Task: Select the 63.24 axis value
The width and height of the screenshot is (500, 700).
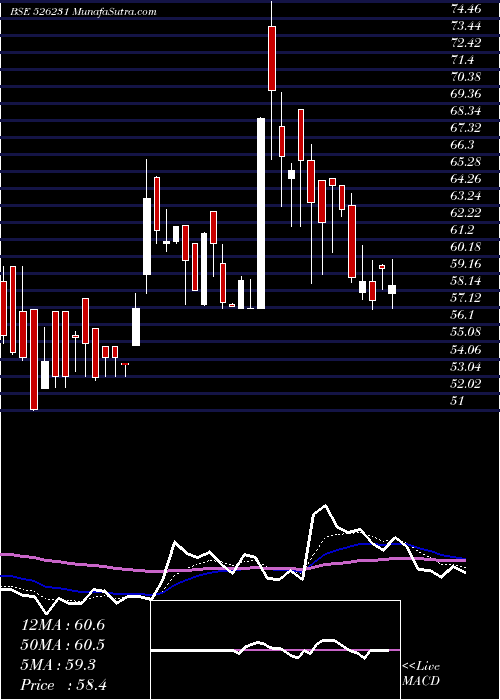Action: [x=467, y=196]
